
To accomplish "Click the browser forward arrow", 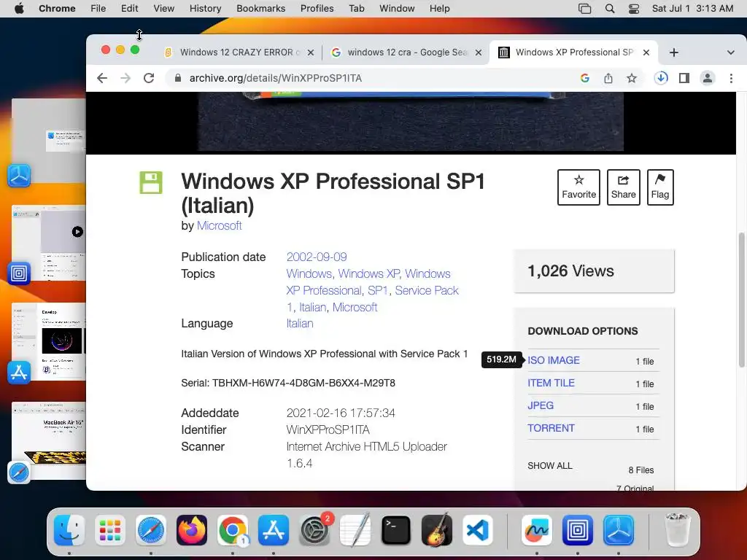I will click(x=125, y=78).
